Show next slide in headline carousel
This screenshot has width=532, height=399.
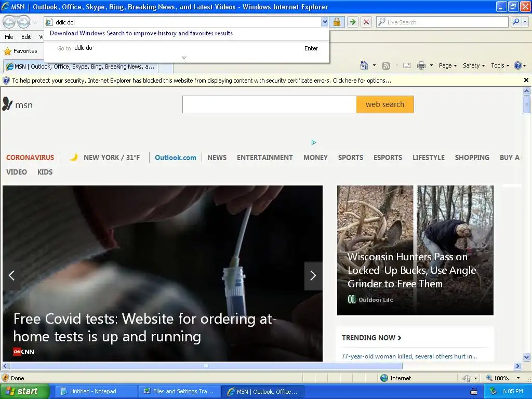313,275
